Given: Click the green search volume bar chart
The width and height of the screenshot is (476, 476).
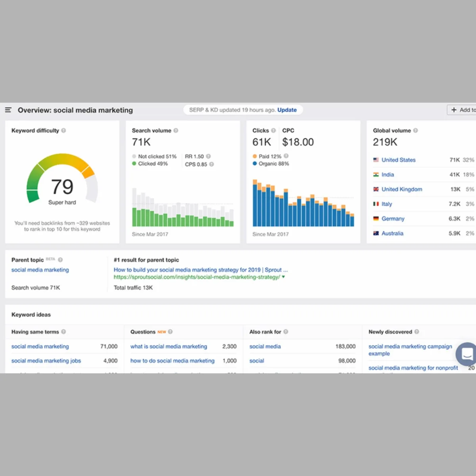Looking at the screenshot, I should coord(183,207).
